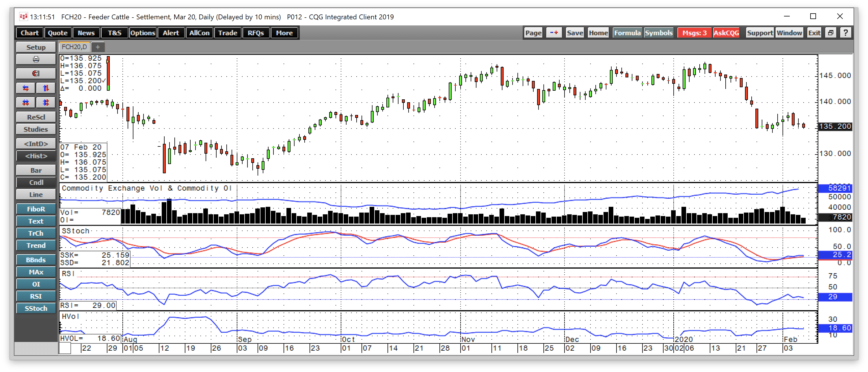The height and width of the screenshot is (372, 868).
Task: Click the 18.60 HVol scale value
Action: pos(835,328)
